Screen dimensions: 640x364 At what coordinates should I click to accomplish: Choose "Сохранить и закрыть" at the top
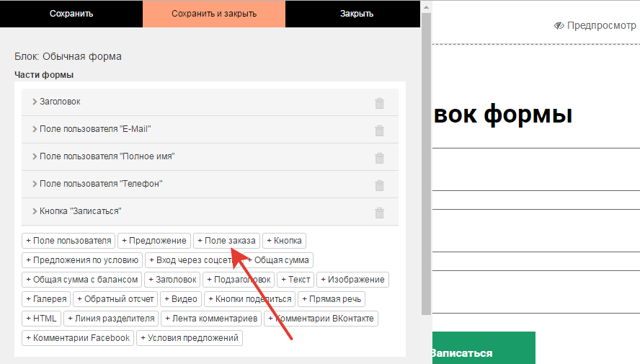click(x=214, y=14)
